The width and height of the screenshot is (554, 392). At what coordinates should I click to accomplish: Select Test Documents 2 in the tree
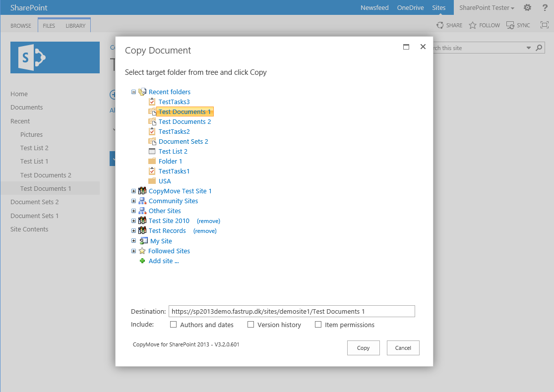point(185,121)
